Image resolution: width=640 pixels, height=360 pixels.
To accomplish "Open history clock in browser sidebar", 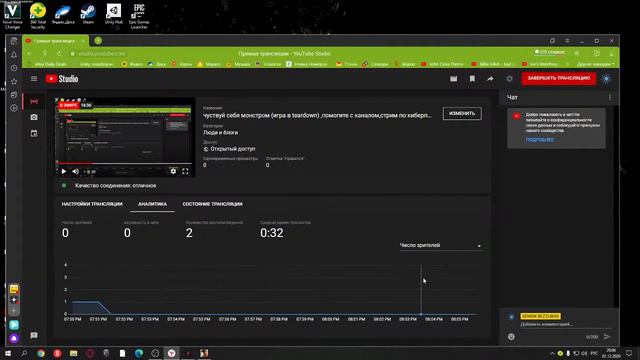I will pos(14,68).
